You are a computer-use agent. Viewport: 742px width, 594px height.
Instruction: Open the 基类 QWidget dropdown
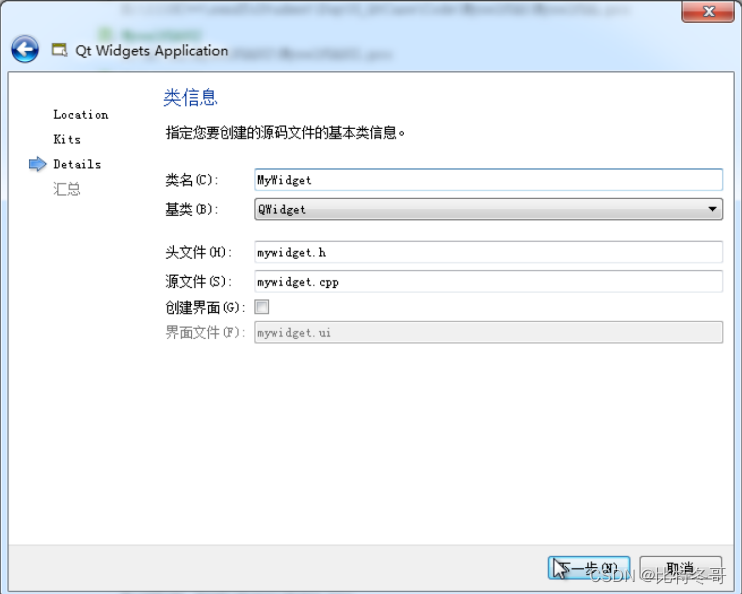tap(488, 209)
